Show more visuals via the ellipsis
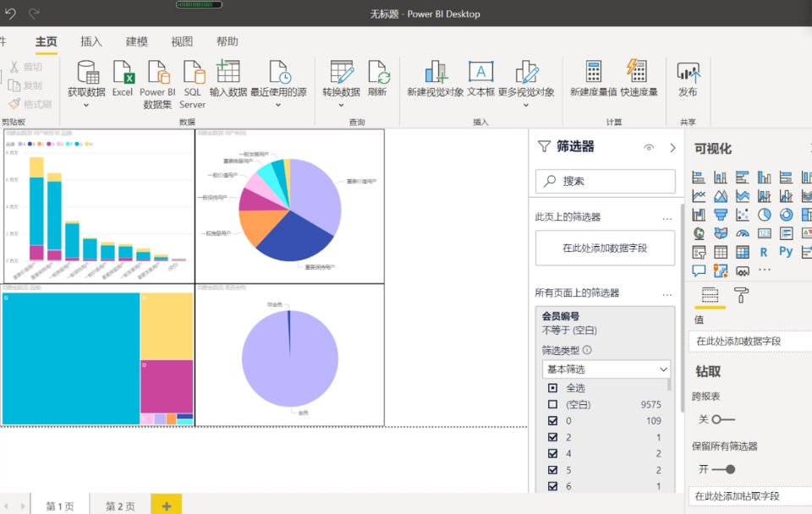Viewport: 812px width, 514px height. [765, 269]
